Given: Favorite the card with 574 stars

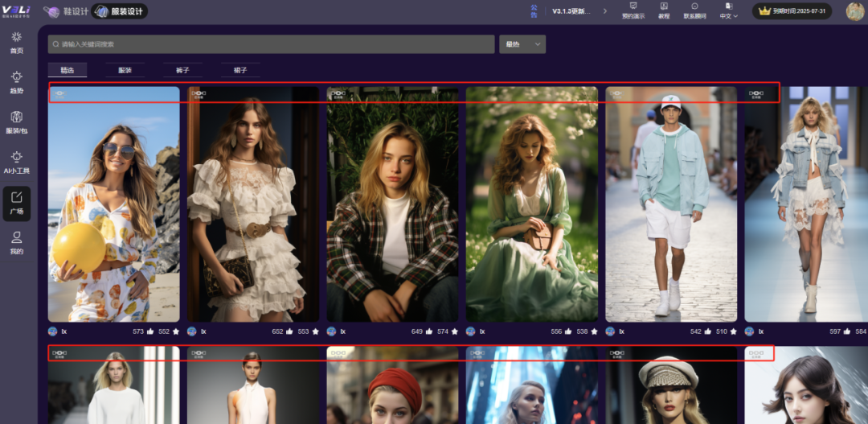Looking at the screenshot, I should 455,331.
